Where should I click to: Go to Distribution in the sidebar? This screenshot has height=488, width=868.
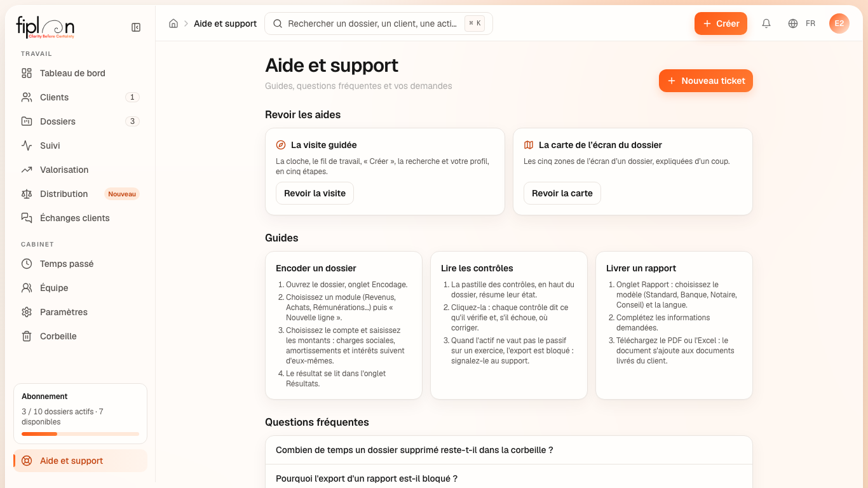[x=80, y=194]
